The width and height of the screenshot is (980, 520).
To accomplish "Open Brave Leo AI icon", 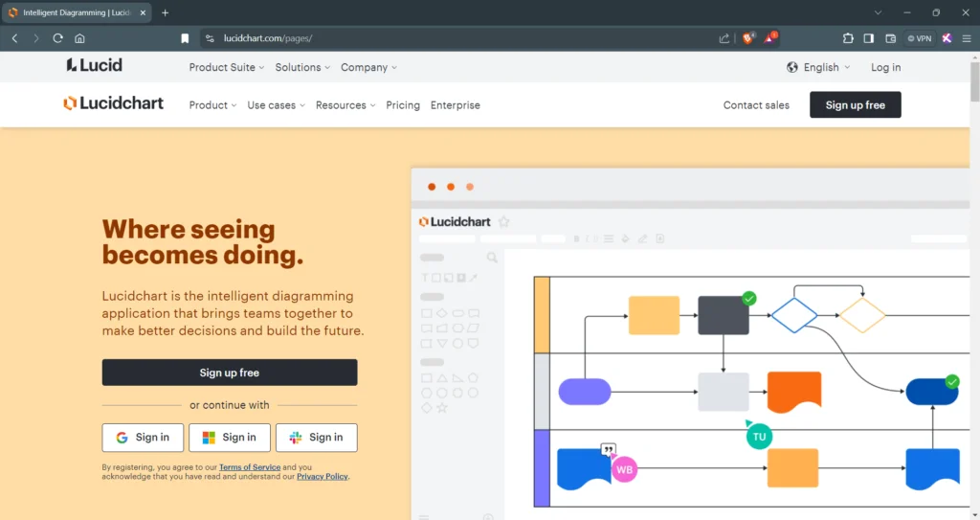I will click(947, 38).
